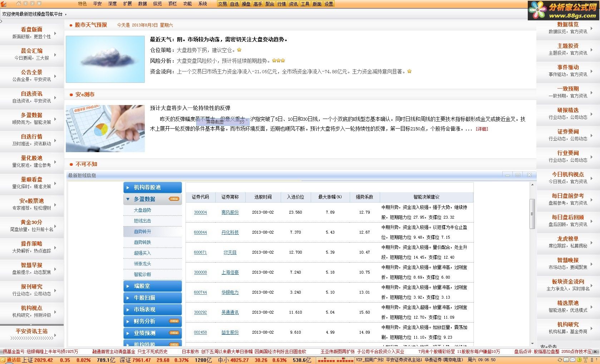Viewport: 600px width, 364px height.
Task: Click the [详细] link after market prediction text
Action: [482, 129]
